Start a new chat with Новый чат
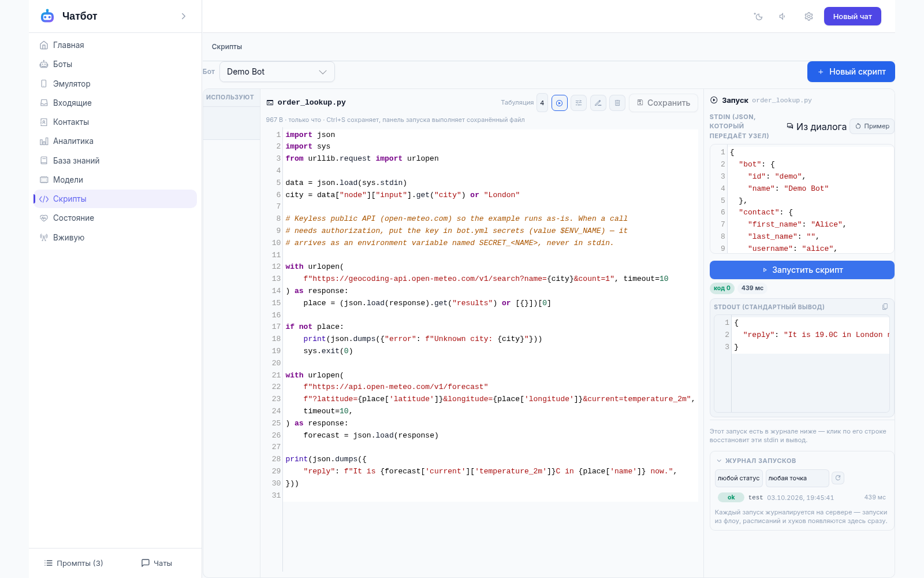Screen dimensions: 924x578 pos(852,16)
